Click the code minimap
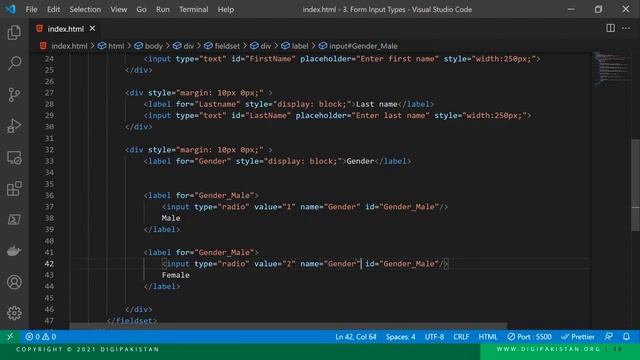 point(611,69)
